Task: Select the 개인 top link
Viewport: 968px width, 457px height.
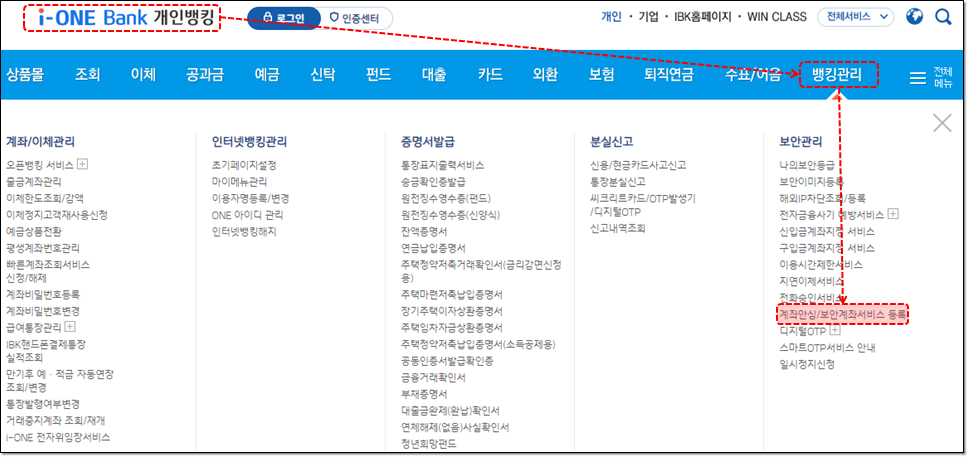Action: [611, 17]
